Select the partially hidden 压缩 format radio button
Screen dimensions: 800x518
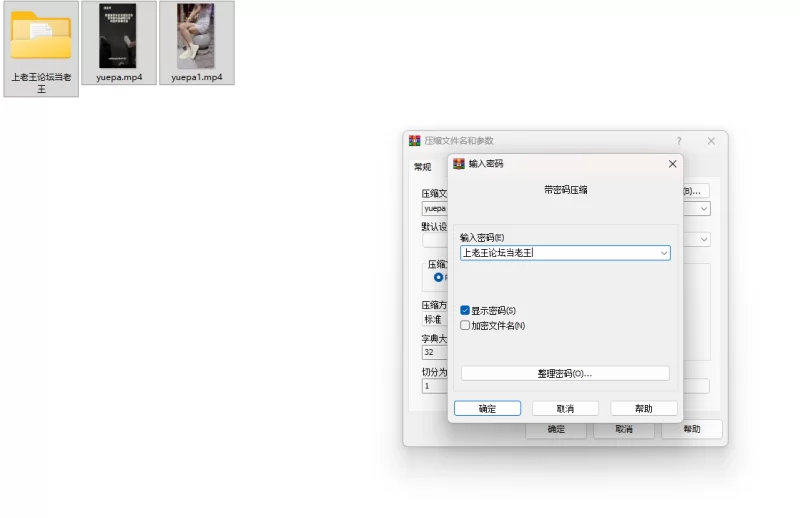pyautogui.click(x=438, y=277)
